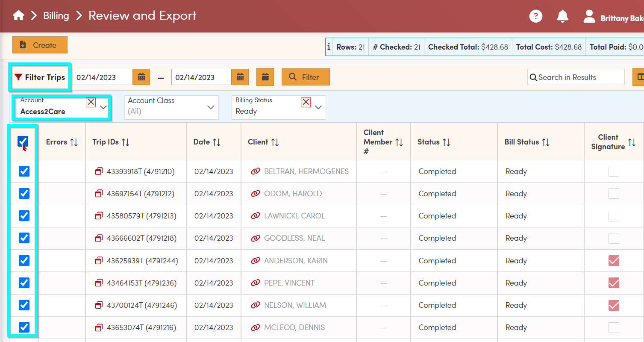Click the standalone date range calendar icon
Viewport: 644px width, 342px height.
click(x=265, y=77)
